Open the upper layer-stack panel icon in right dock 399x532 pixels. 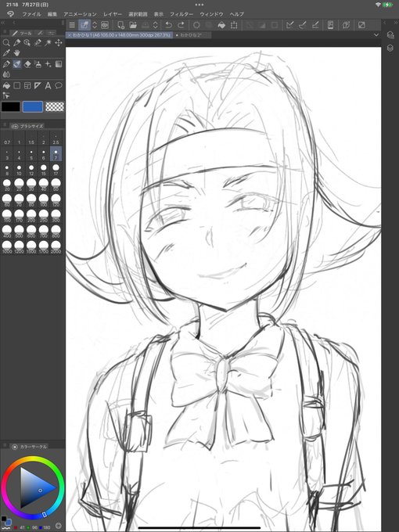point(390,34)
